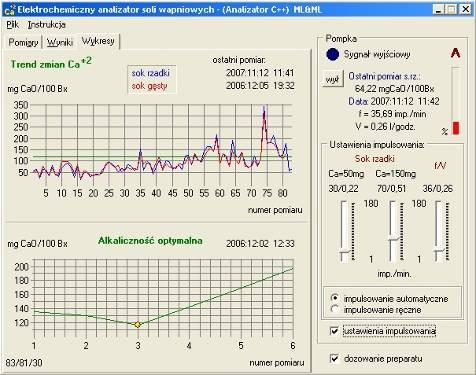Image resolution: width=476 pixels, height=375 pixels.
Task: Click the yellow optimum point marker on chart
Action: [138, 324]
